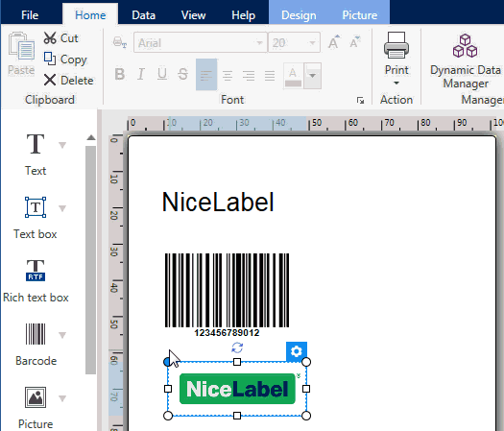The width and height of the screenshot is (504, 431).
Task: Select the Text object tool
Action: pyautogui.click(x=36, y=155)
